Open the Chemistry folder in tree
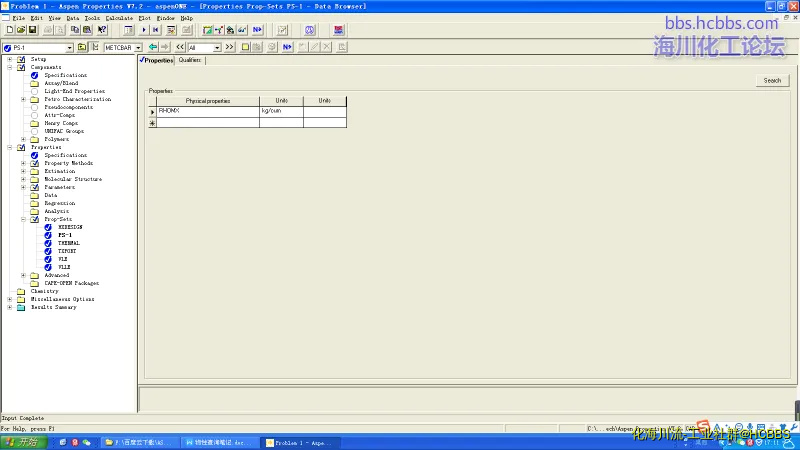 pyautogui.click(x=44, y=291)
